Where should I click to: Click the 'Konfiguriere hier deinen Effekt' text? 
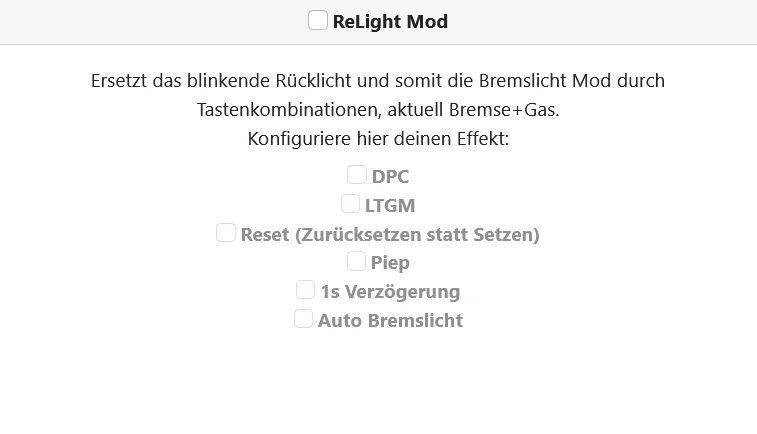coord(378,139)
